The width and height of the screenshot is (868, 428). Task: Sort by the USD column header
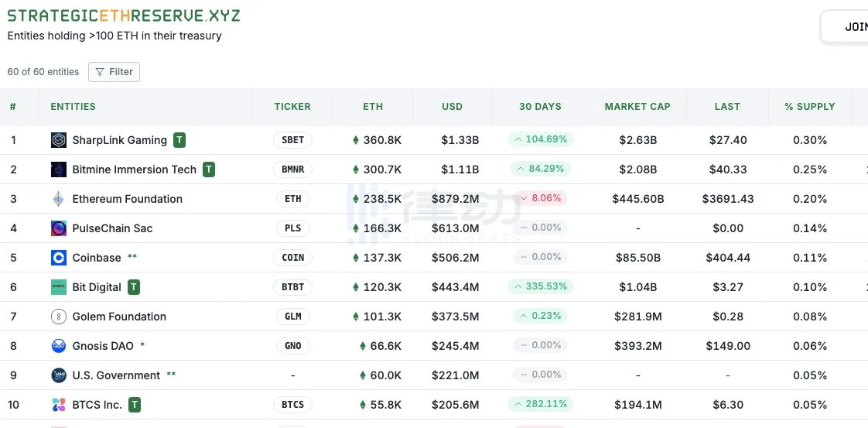coord(453,107)
